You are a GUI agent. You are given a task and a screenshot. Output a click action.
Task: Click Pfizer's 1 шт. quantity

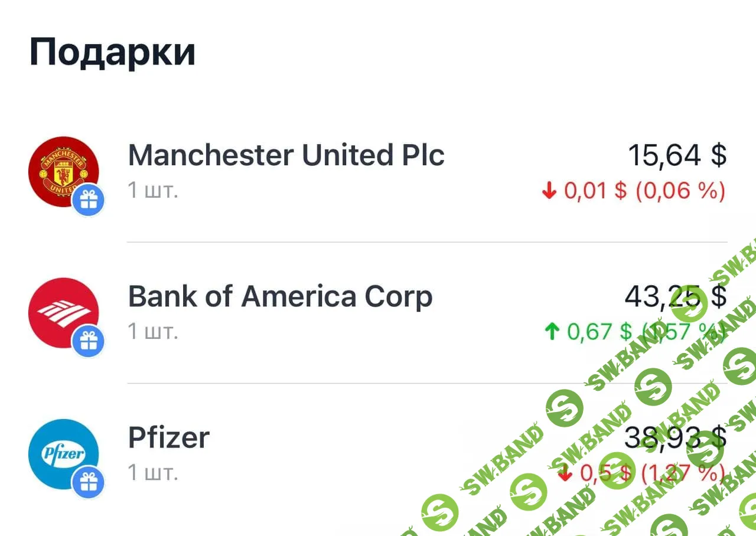153,473
